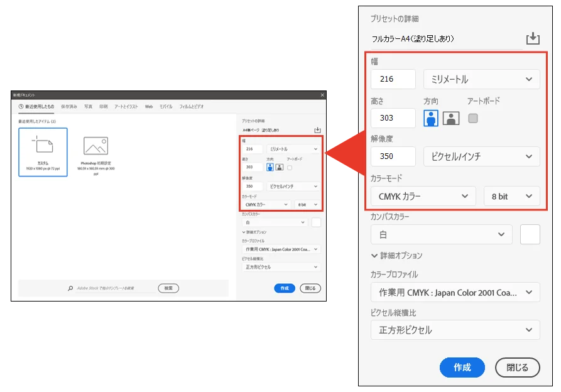The image size is (561, 392).
Task: Collapse 詳細オプション section in enlarged panel
Action: coord(375,256)
